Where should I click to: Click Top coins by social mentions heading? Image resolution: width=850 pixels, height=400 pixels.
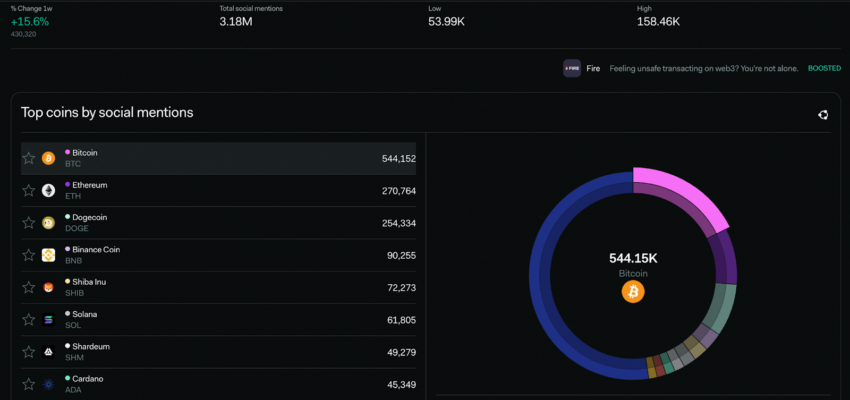click(x=107, y=112)
